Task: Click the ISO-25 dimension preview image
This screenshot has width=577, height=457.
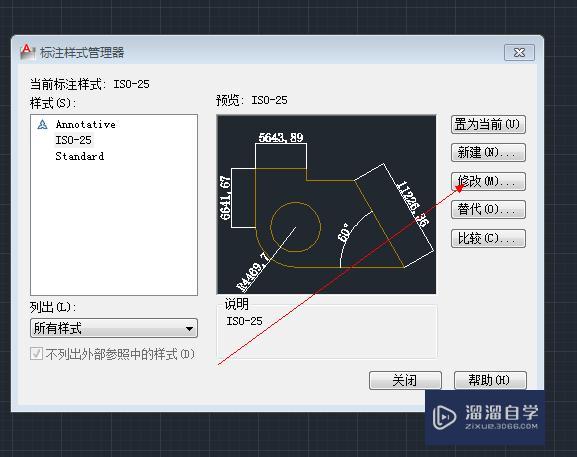Action: click(x=326, y=205)
